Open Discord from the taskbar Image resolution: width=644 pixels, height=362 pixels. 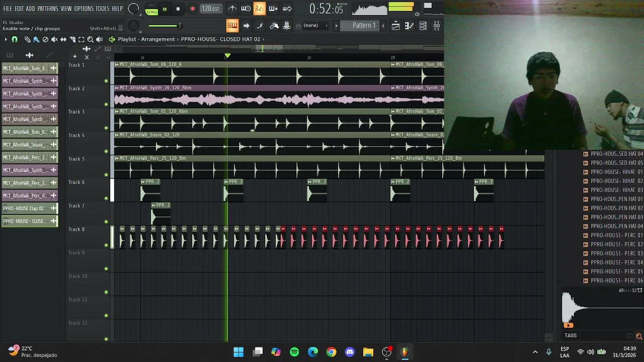click(x=350, y=352)
